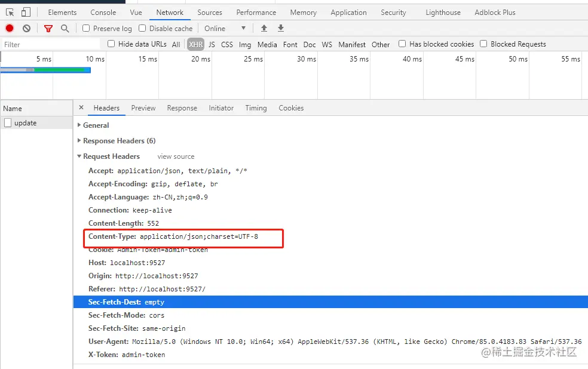Filter requests by JS

point(212,44)
